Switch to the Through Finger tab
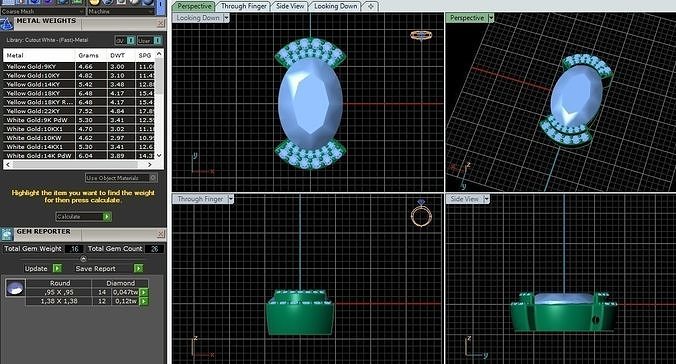The height and width of the screenshot is (364, 676). click(244, 6)
